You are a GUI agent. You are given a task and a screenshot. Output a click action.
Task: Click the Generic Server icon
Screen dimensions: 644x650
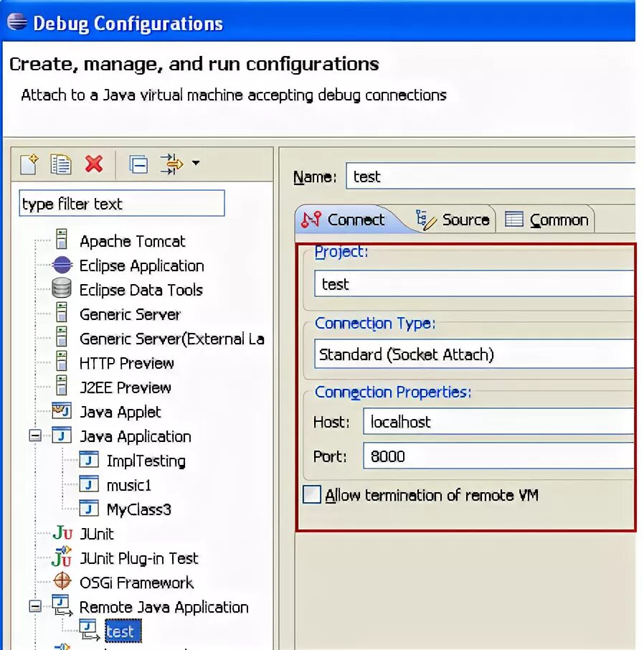tap(62, 312)
